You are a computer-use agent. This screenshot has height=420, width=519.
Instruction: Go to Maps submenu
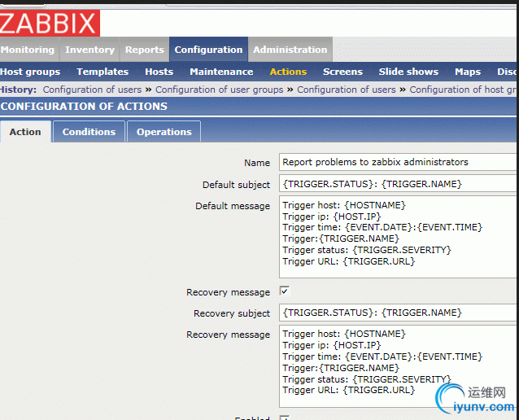[468, 72]
